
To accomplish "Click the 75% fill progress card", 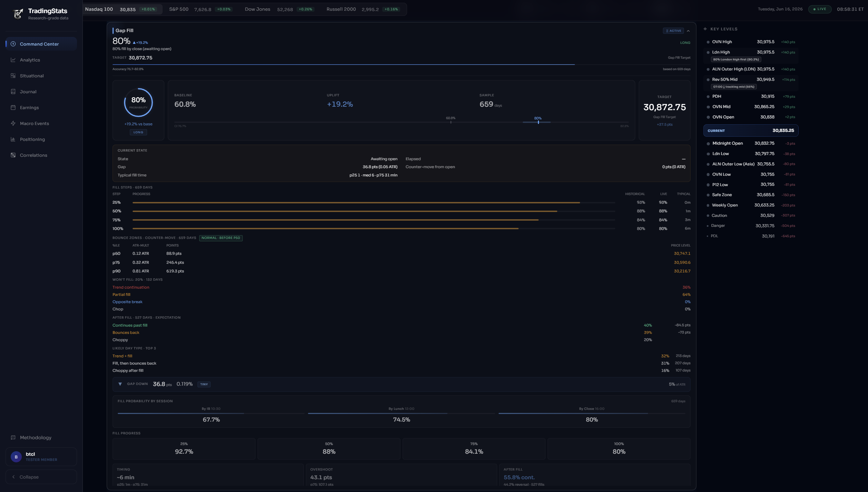I will [x=474, y=448].
